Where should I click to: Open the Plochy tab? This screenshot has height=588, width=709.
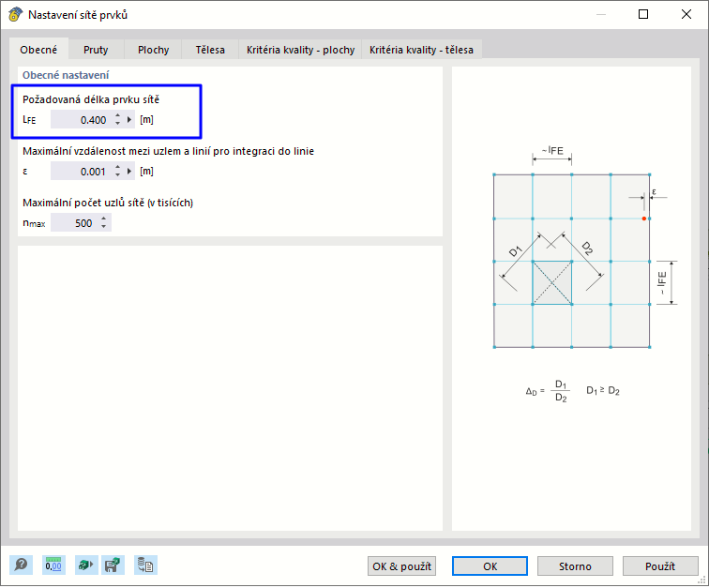(153, 50)
